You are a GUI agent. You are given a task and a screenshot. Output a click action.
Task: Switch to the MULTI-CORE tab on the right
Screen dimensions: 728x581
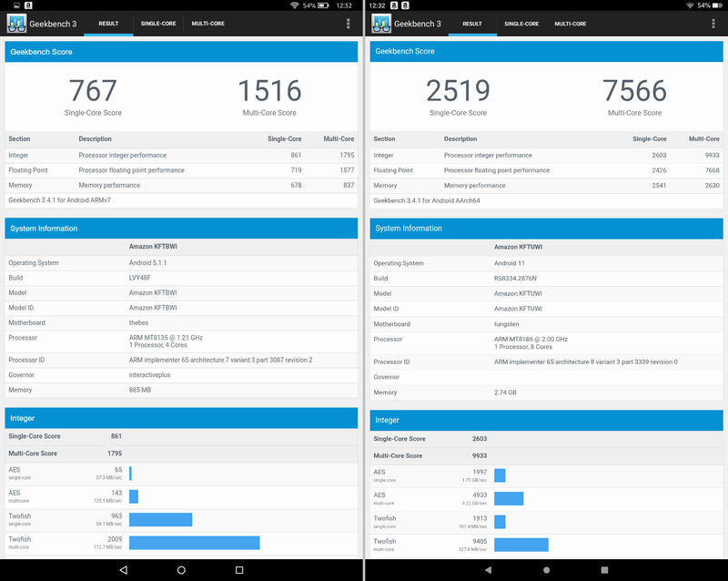pos(571,24)
